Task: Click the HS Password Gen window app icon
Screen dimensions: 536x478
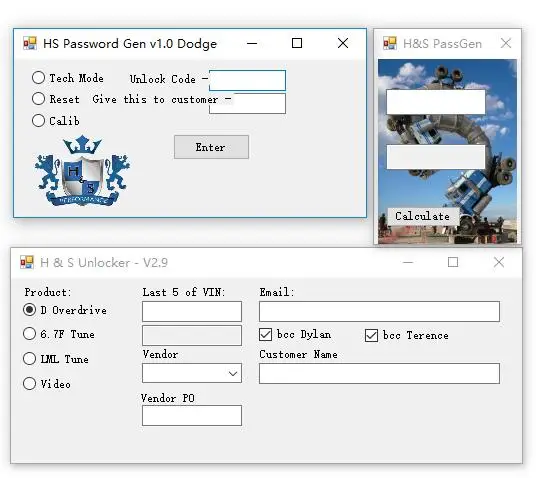Action: [x=30, y=43]
